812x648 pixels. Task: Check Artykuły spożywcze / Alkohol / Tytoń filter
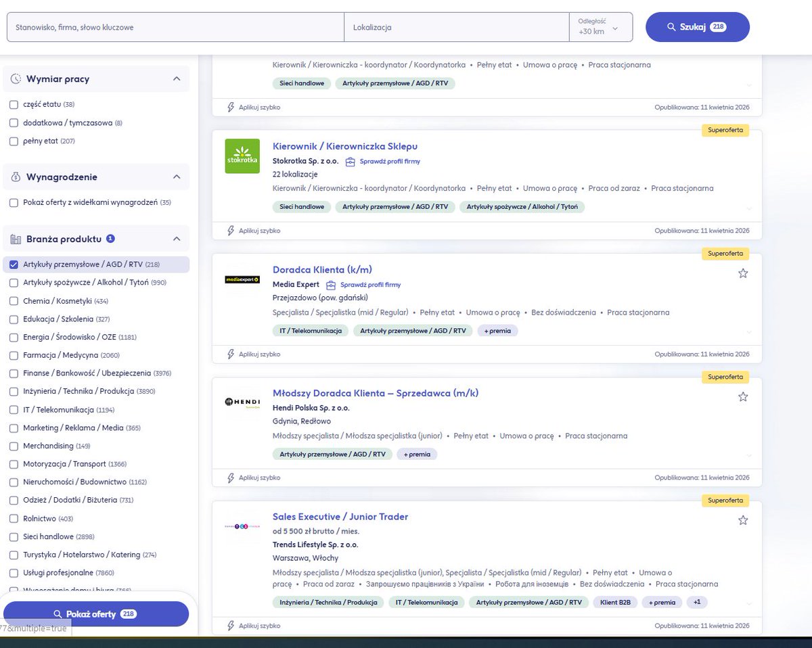pos(14,282)
